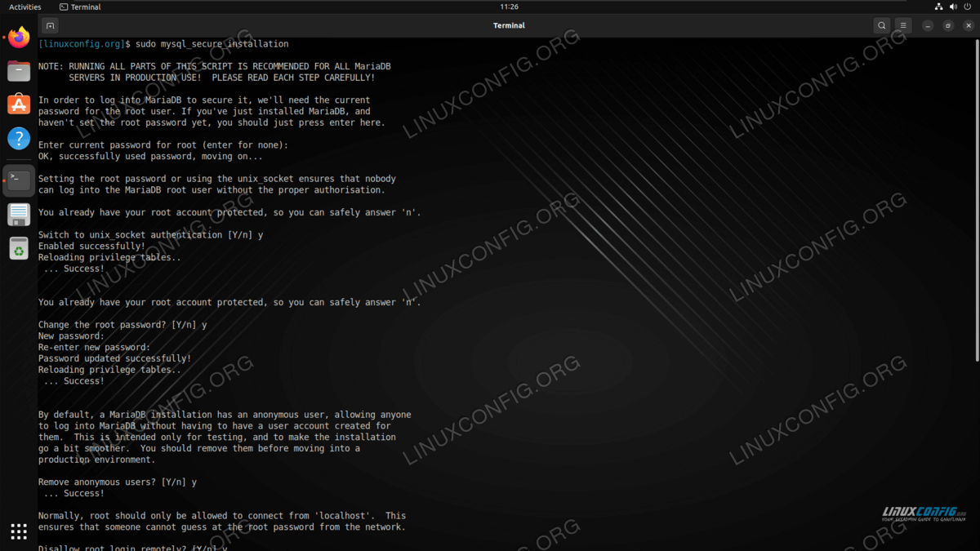
Task: Click the 'SERVERS IN PRODUCTION USE!' line
Action: (x=222, y=78)
